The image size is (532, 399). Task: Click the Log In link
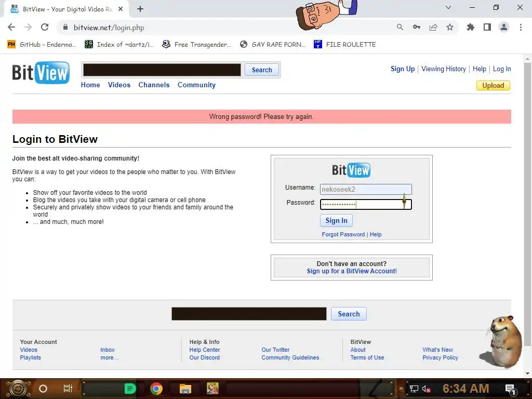point(502,69)
